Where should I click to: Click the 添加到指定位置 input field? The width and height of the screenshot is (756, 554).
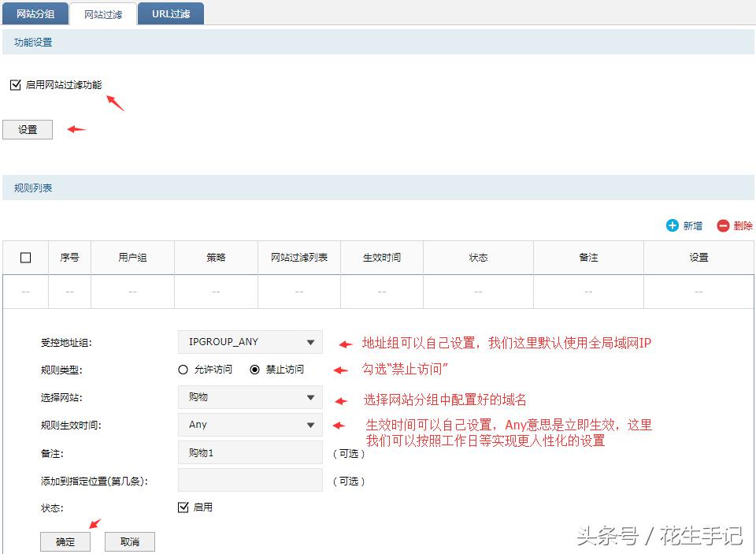[250, 480]
